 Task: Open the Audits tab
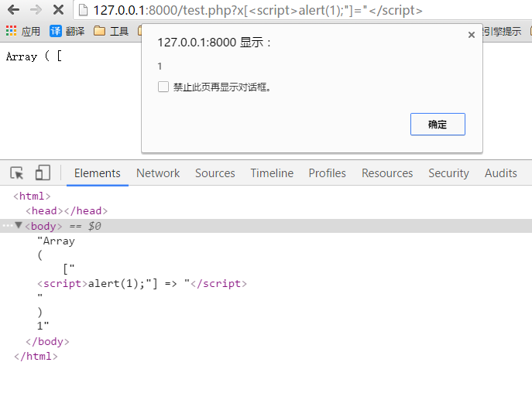coord(501,173)
